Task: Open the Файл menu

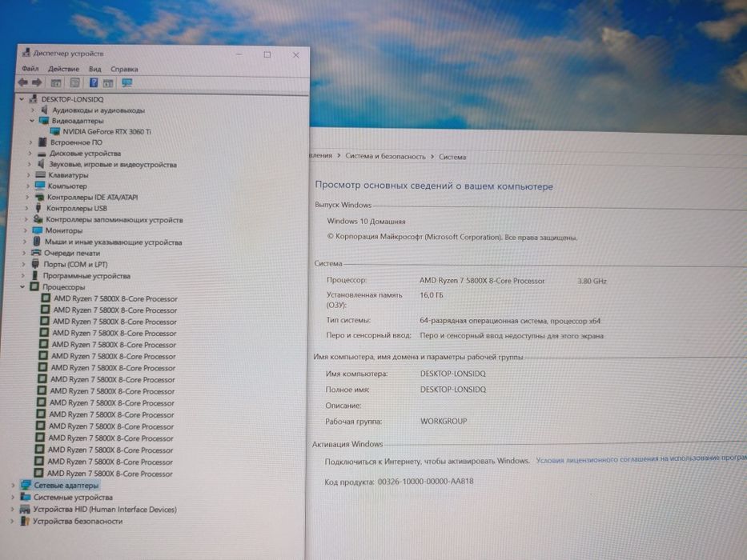Action: pos(30,69)
